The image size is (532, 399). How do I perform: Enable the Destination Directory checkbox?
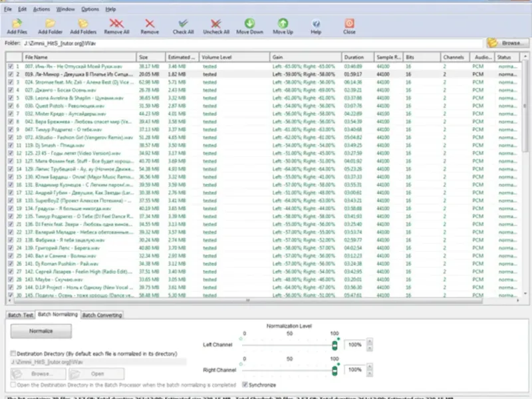point(13,353)
